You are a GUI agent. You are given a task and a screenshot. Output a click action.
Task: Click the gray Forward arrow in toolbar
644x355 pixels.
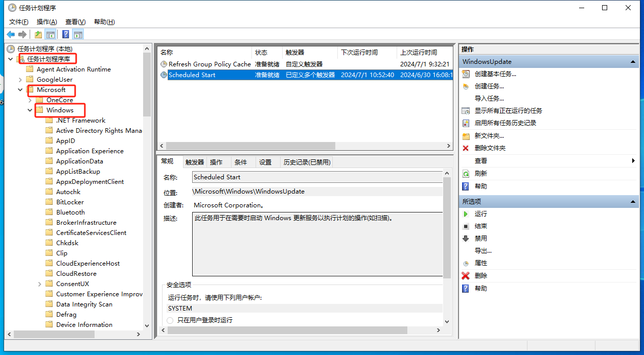point(22,35)
